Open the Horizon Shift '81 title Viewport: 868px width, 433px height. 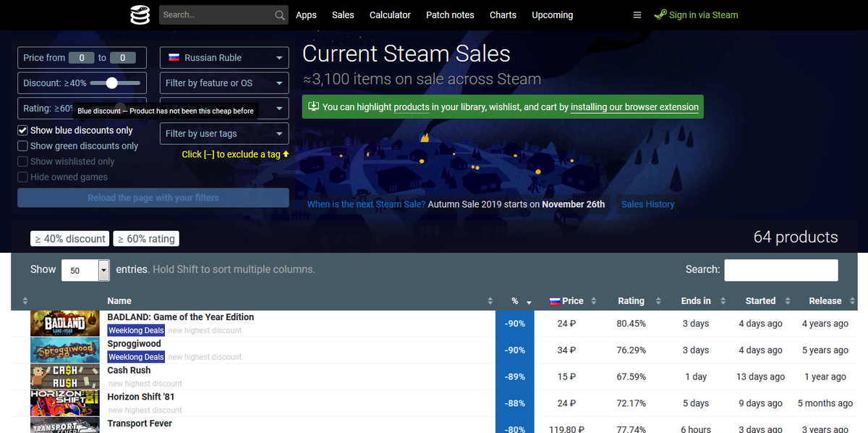click(x=140, y=397)
